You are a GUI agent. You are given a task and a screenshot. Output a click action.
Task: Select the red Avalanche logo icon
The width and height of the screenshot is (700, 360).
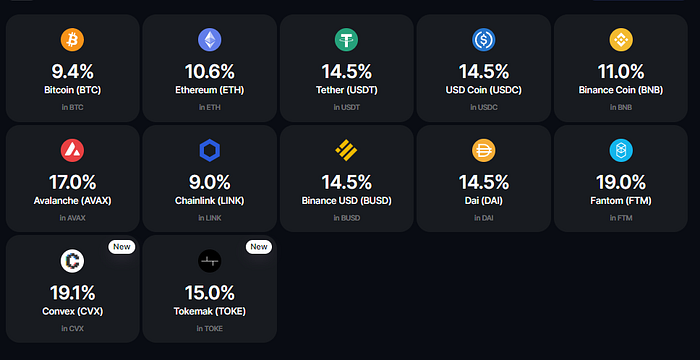[72, 151]
